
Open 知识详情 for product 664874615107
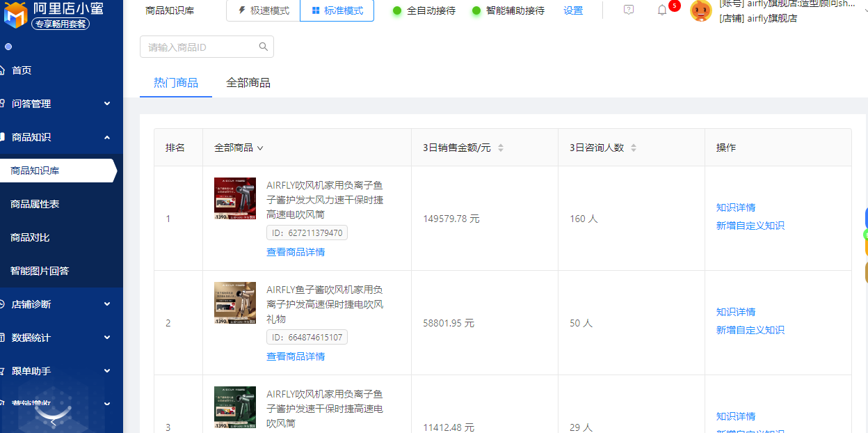point(736,312)
